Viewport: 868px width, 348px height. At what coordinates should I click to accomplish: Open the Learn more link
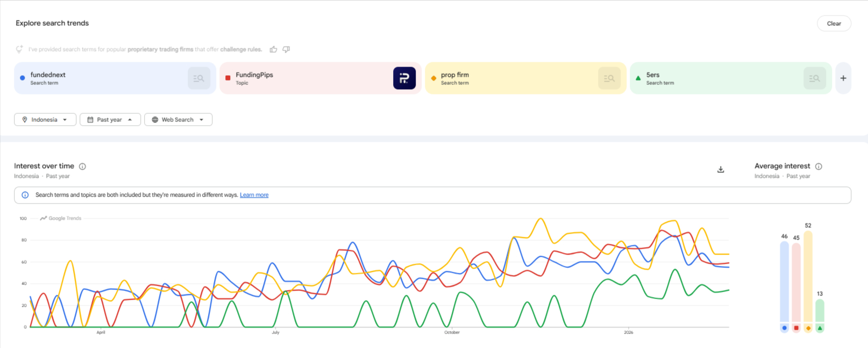coord(254,195)
